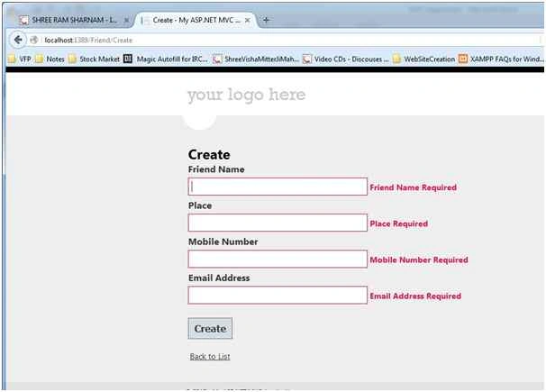This screenshot has height=392, width=546.
Task: Open the WebSiteCreation bookmark folder
Action: click(x=424, y=59)
